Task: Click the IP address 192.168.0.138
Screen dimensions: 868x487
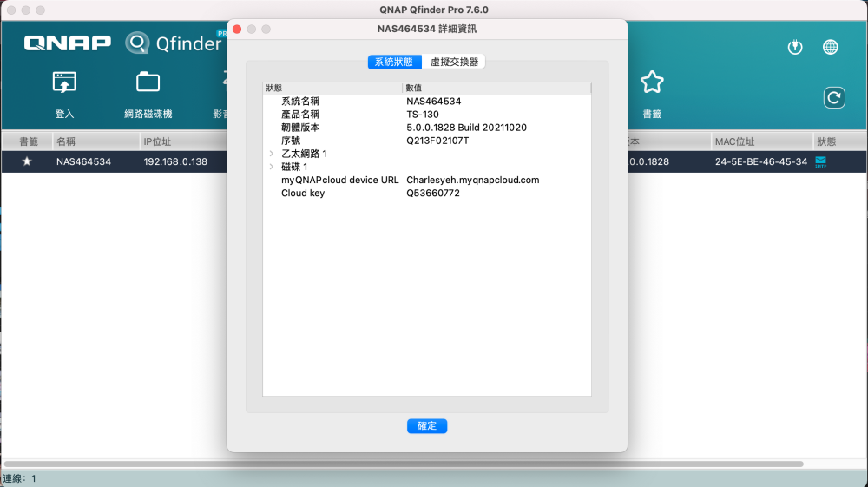Action: click(x=175, y=161)
